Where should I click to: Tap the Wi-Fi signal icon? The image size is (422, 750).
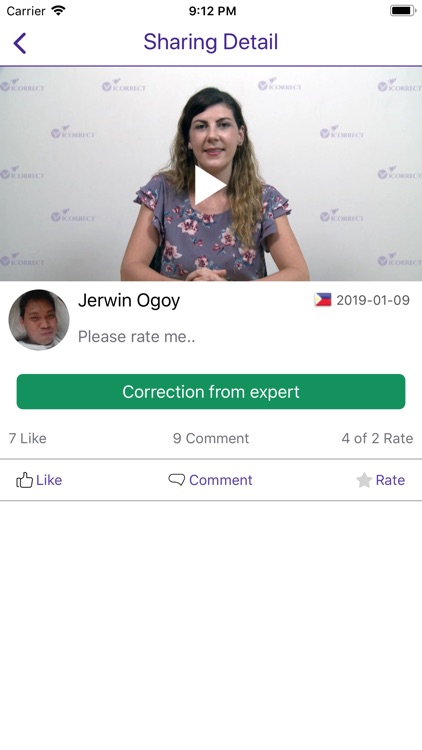point(58,11)
